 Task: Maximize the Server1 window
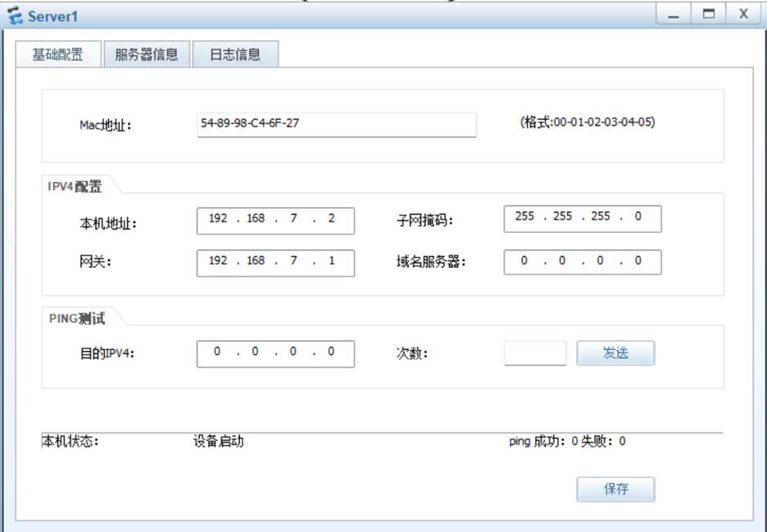pyautogui.click(x=708, y=14)
